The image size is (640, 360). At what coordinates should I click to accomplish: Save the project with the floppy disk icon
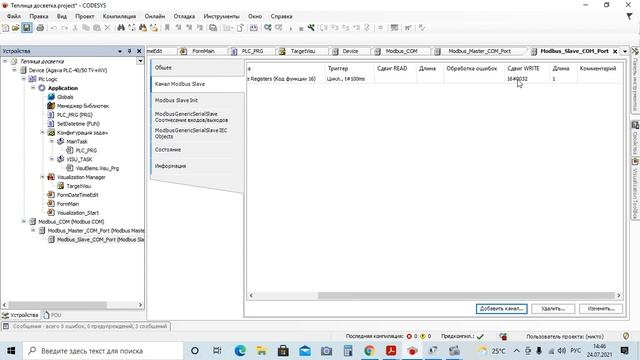click(x=27, y=28)
